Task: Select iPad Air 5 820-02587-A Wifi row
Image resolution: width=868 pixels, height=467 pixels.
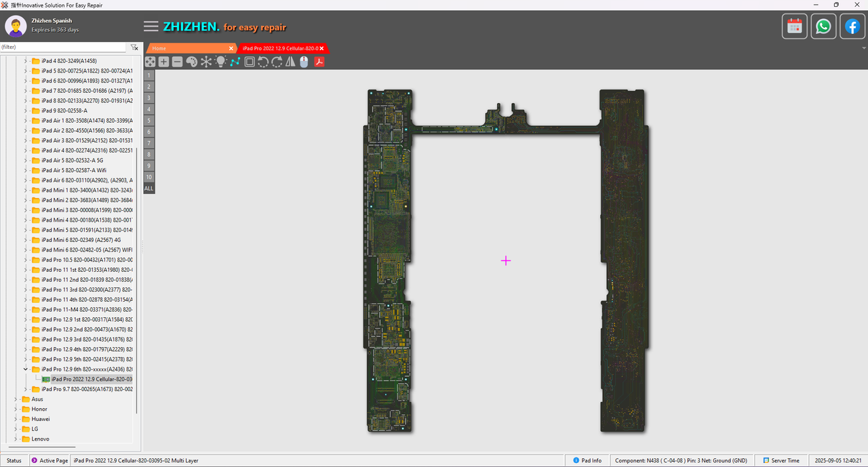Action: (75, 170)
